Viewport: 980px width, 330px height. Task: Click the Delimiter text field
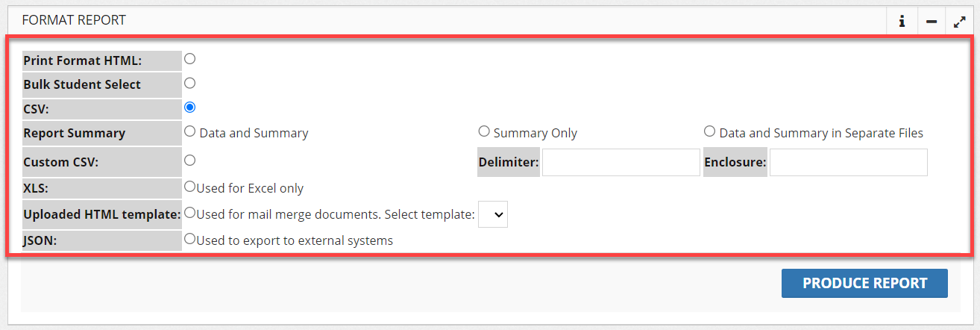[x=621, y=162]
